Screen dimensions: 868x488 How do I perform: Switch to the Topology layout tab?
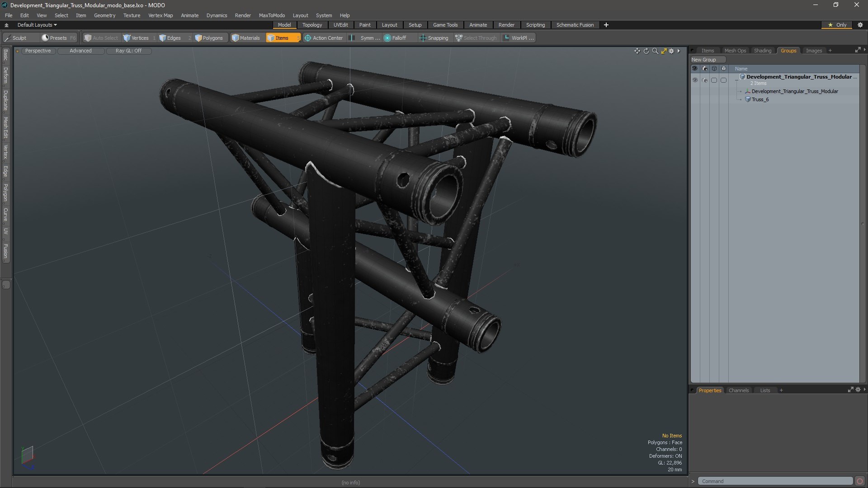click(x=312, y=25)
